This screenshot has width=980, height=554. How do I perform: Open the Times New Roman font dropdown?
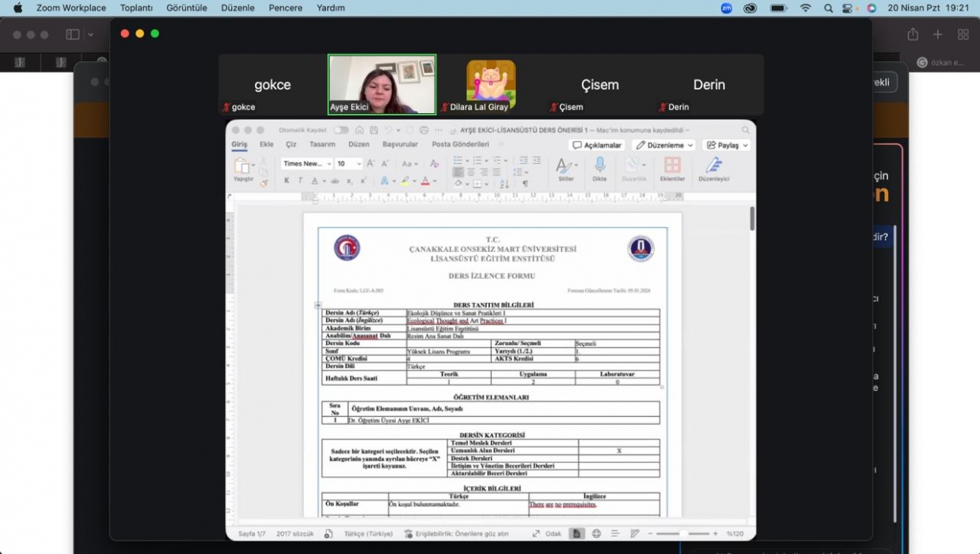tap(306, 164)
